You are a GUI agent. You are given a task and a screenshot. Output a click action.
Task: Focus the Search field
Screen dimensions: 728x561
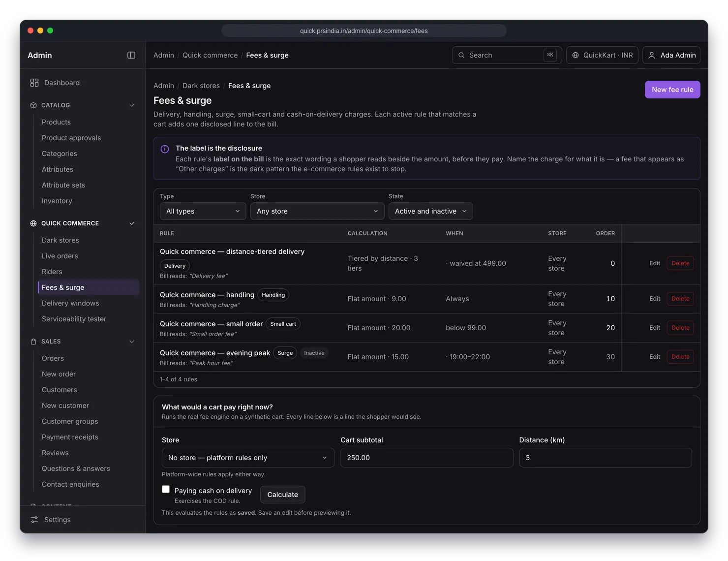tap(507, 55)
